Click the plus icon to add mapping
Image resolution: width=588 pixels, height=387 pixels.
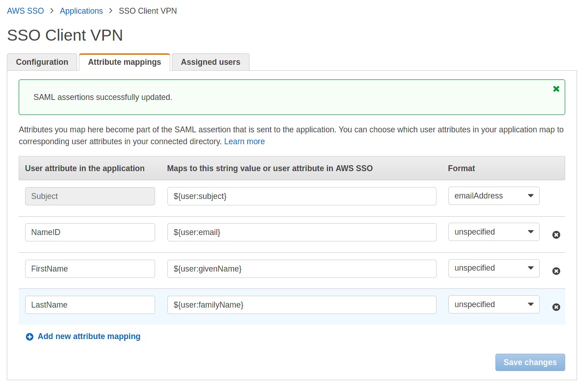click(30, 337)
